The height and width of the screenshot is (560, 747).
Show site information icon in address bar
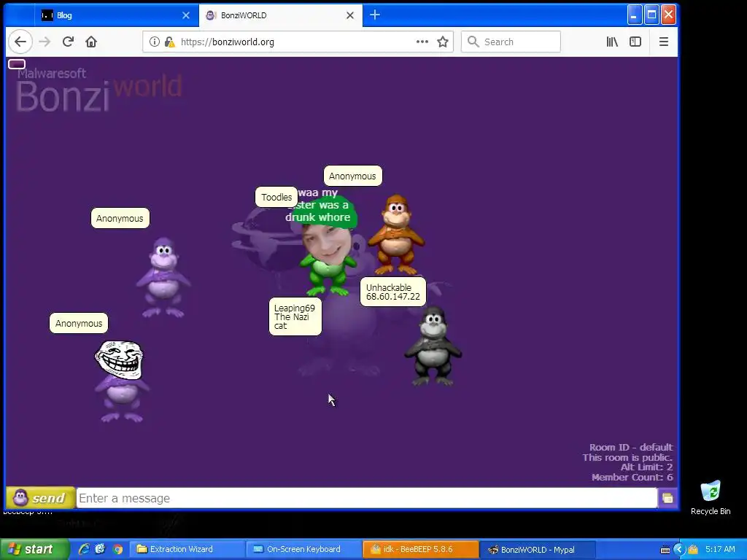155,42
